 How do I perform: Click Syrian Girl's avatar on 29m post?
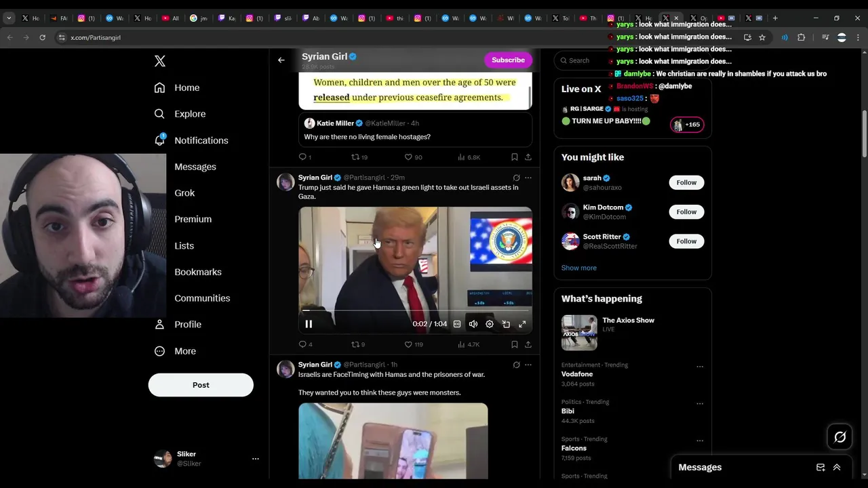pos(285,182)
